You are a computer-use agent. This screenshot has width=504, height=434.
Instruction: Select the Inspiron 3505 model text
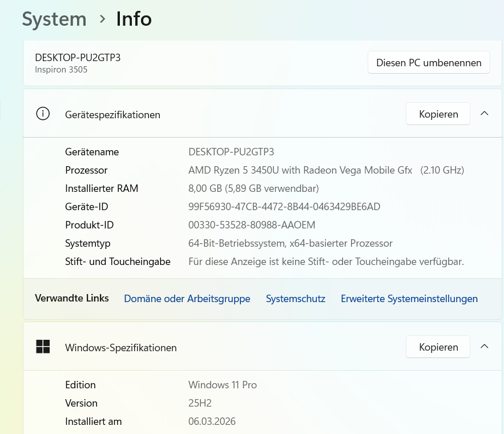61,70
